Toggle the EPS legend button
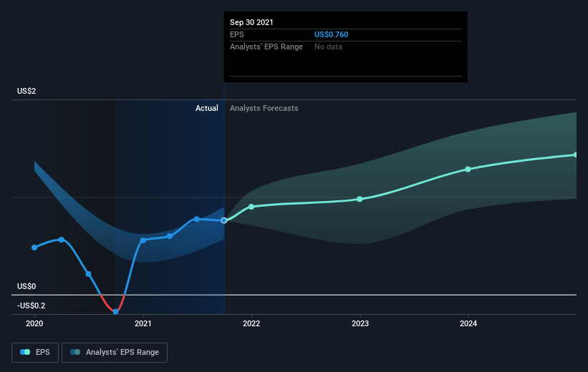Viewport: 588px width, 372px height. [x=35, y=352]
